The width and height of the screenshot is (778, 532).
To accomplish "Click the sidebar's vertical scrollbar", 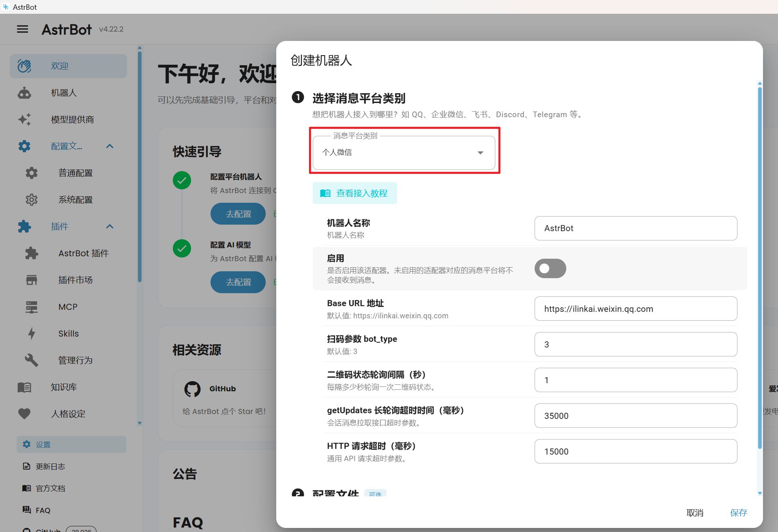I will [x=140, y=166].
